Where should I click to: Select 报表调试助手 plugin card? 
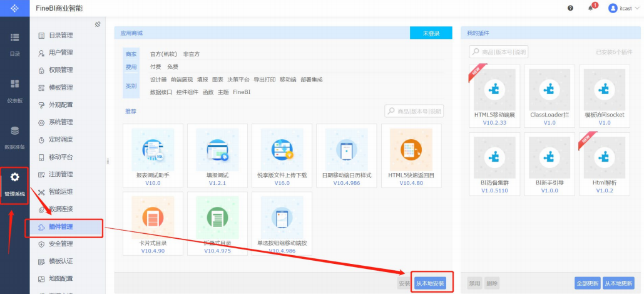pos(153,155)
